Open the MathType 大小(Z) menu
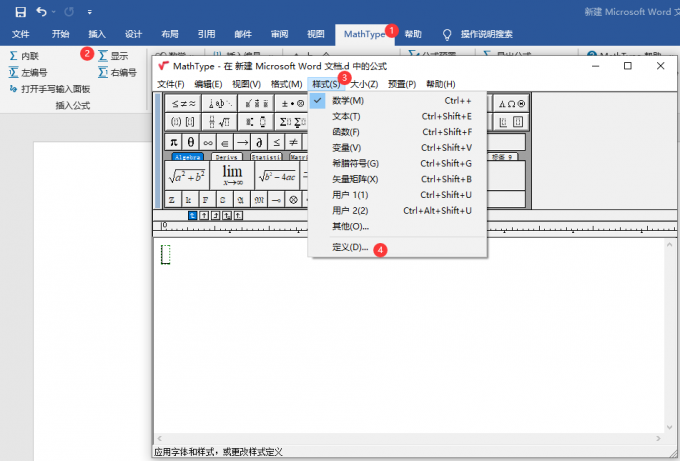Image resolution: width=680 pixels, height=461 pixels. coord(364,84)
